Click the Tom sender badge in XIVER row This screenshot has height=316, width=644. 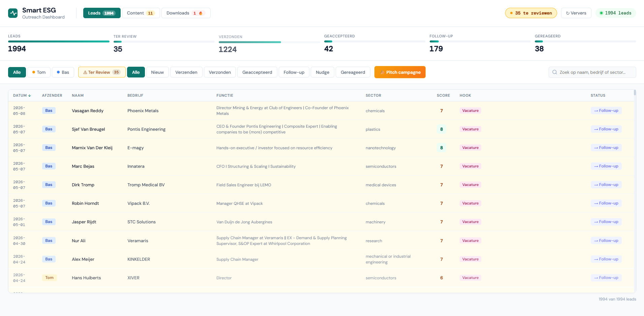coord(49,278)
